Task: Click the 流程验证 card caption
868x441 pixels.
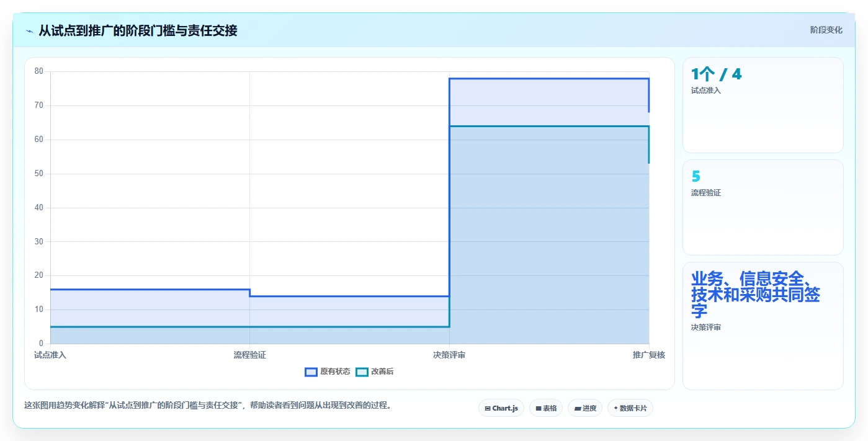Action: coord(706,193)
